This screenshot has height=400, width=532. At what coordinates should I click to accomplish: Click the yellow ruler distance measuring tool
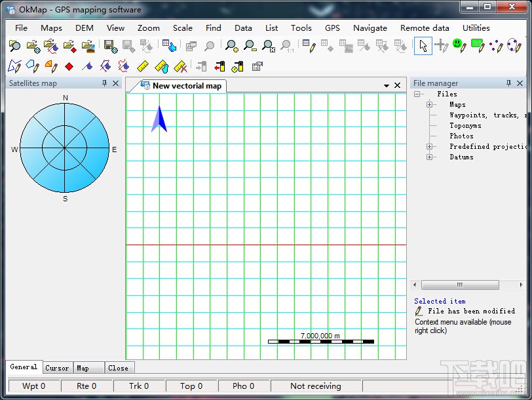tap(143, 66)
